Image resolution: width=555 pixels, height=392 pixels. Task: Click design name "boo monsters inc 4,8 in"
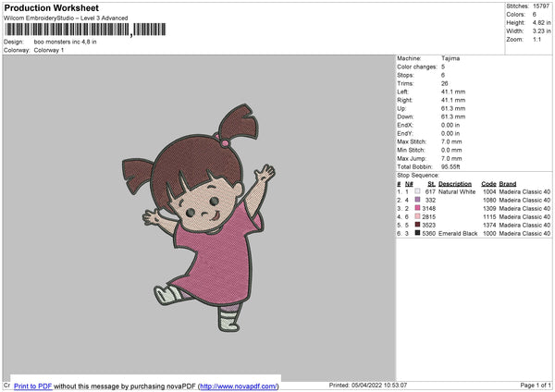pos(65,42)
